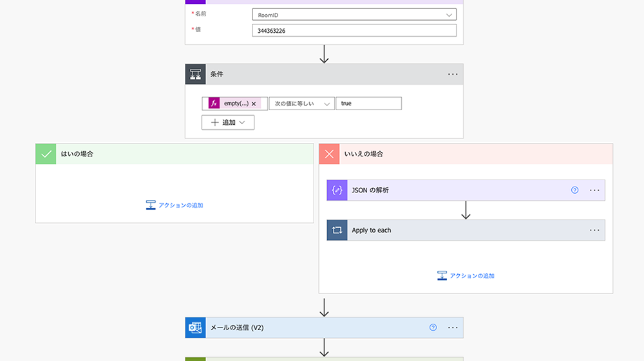The image size is (644, 361).
Task: Open Apply to each ellipsis menu
Action: click(594, 230)
